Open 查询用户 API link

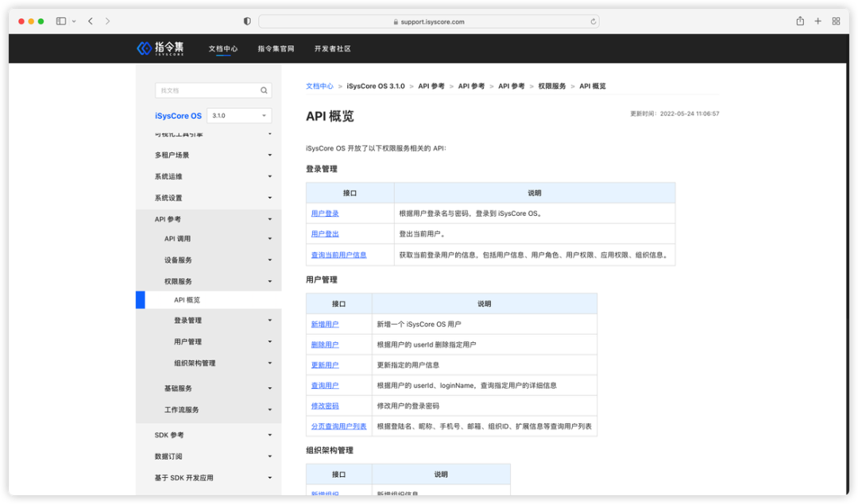325,386
